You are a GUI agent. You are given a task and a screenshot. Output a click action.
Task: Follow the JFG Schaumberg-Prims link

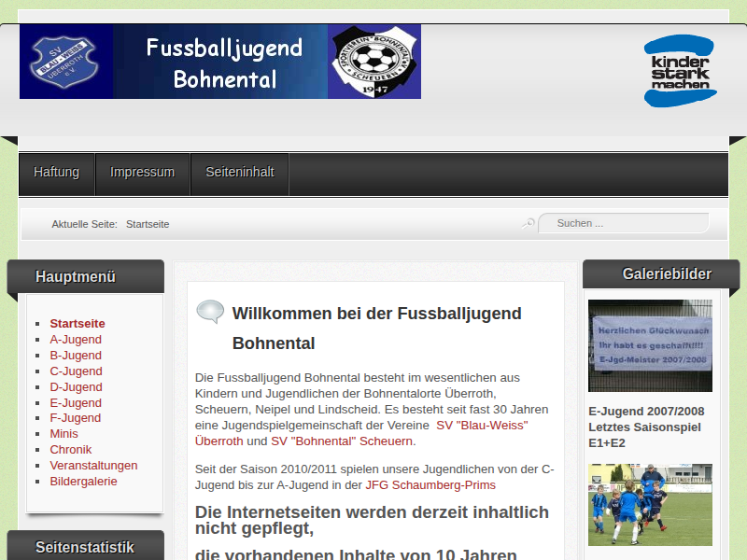coord(430,485)
